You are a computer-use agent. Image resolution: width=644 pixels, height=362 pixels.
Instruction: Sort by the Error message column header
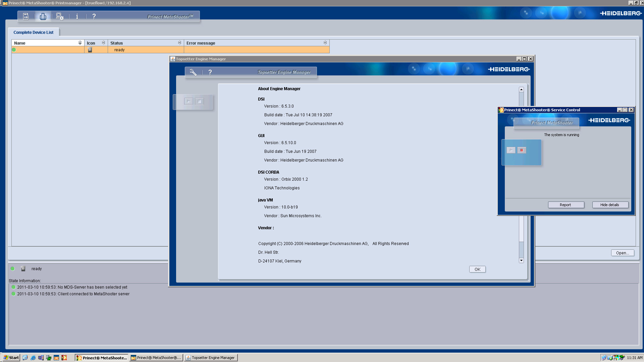257,43
